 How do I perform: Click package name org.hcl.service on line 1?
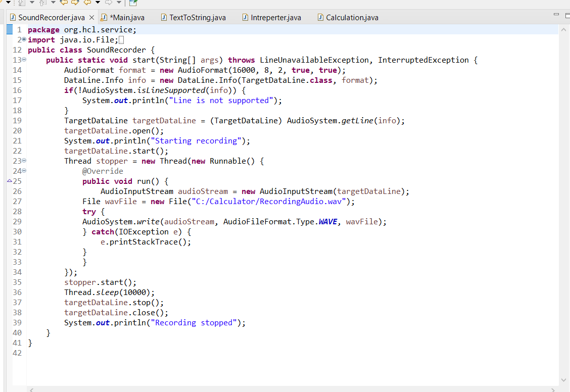pyautogui.click(x=98, y=30)
